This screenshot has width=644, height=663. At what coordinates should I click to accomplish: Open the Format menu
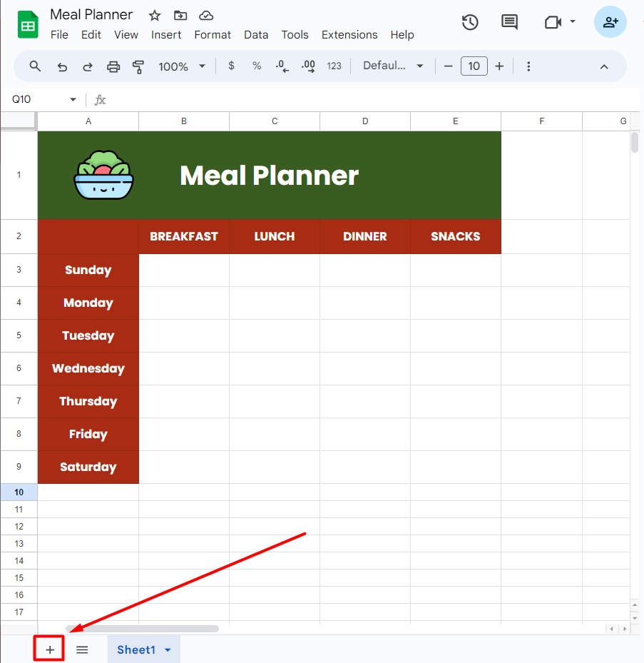click(213, 35)
